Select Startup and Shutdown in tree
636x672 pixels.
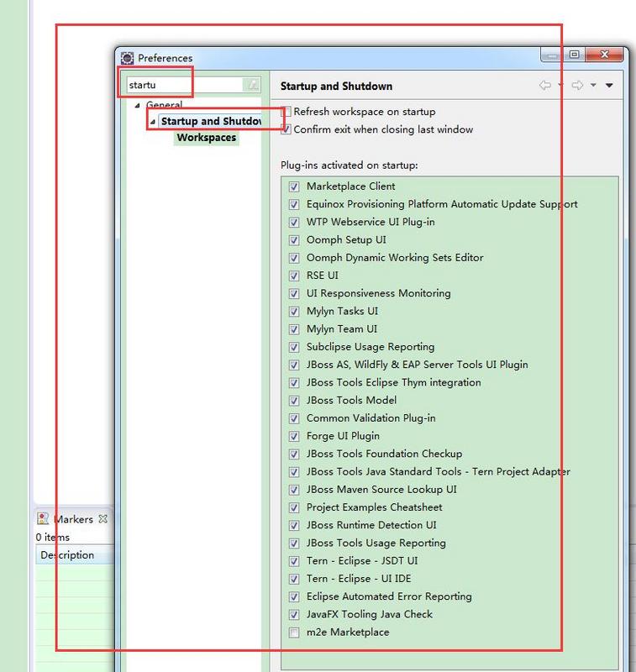point(210,121)
